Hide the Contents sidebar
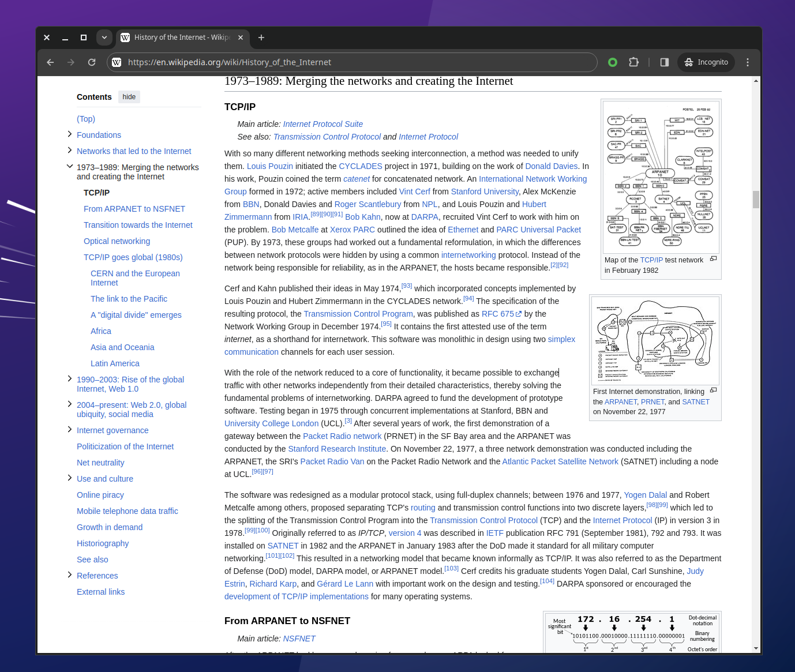This screenshot has width=795, height=672. click(x=129, y=97)
